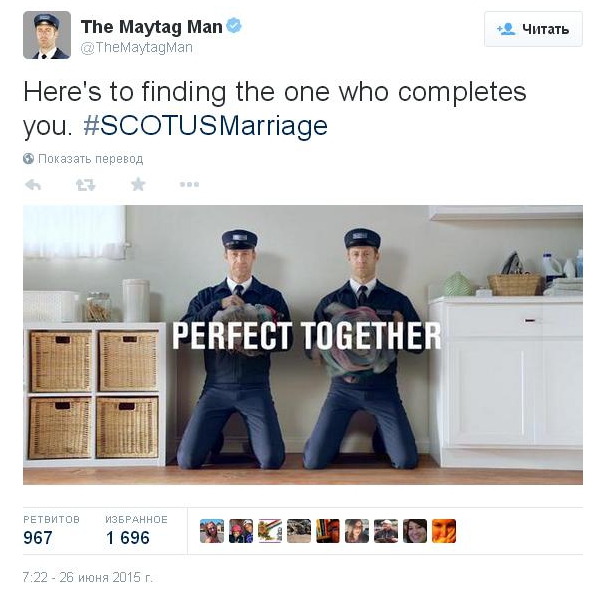Retweet using the retweet arrows icon
Screen dimensions: 601x601
point(85,185)
